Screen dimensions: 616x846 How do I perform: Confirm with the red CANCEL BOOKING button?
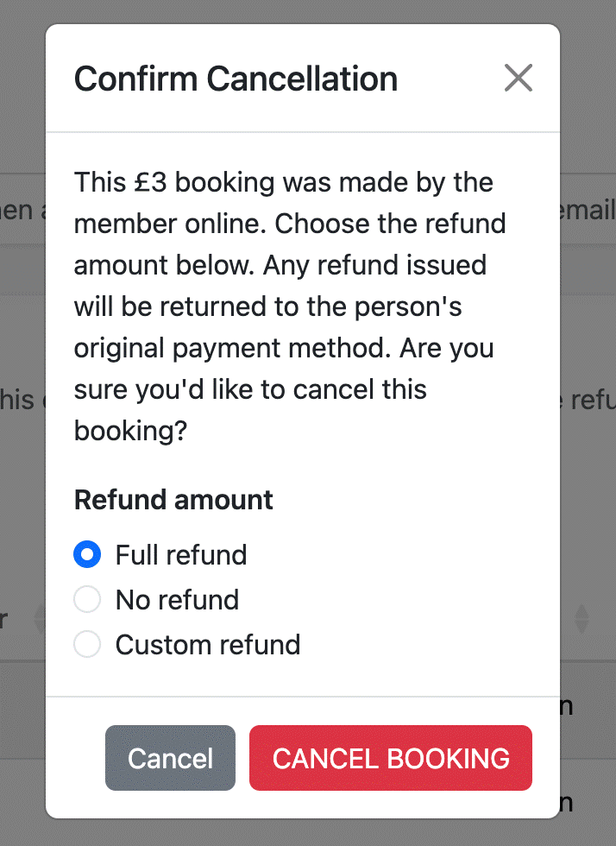(391, 758)
